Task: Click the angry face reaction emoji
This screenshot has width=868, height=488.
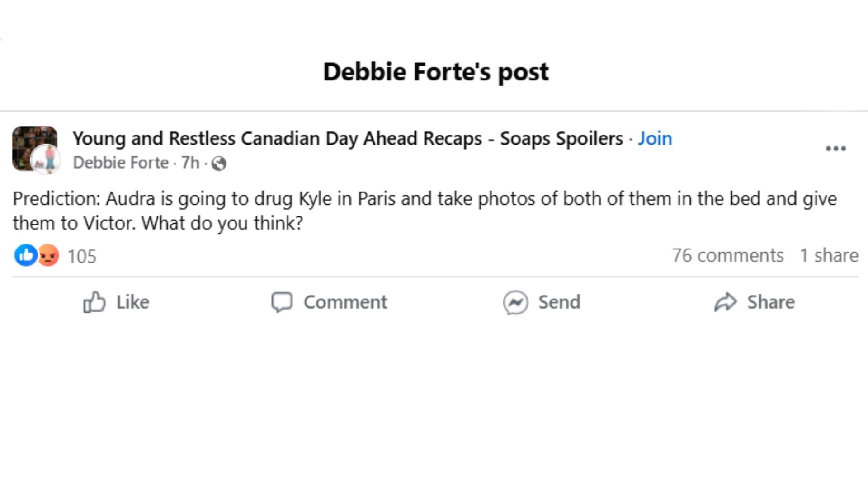Action: (x=48, y=255)
